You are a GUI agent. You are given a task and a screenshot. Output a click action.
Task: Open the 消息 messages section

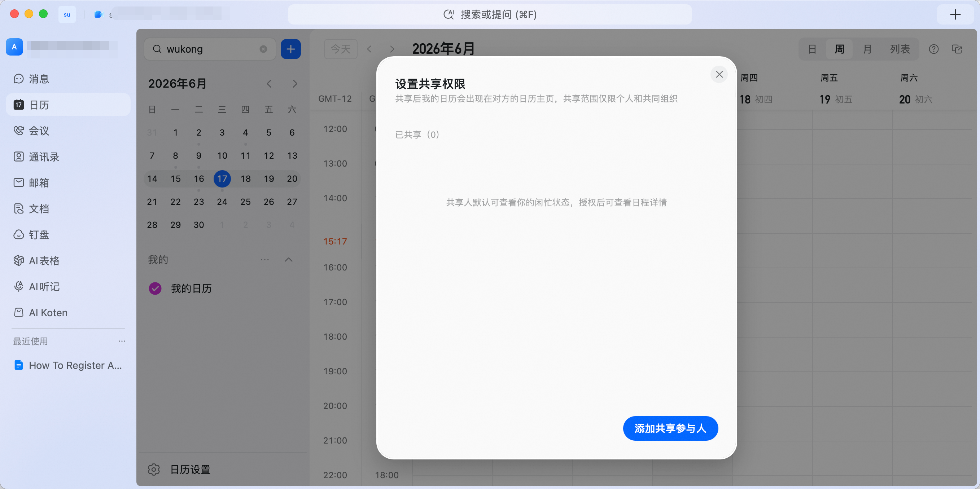pos(68,79)
